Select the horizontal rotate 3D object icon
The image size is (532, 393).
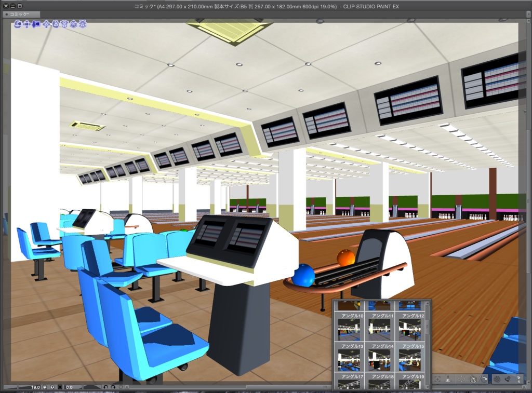point(64,24)
